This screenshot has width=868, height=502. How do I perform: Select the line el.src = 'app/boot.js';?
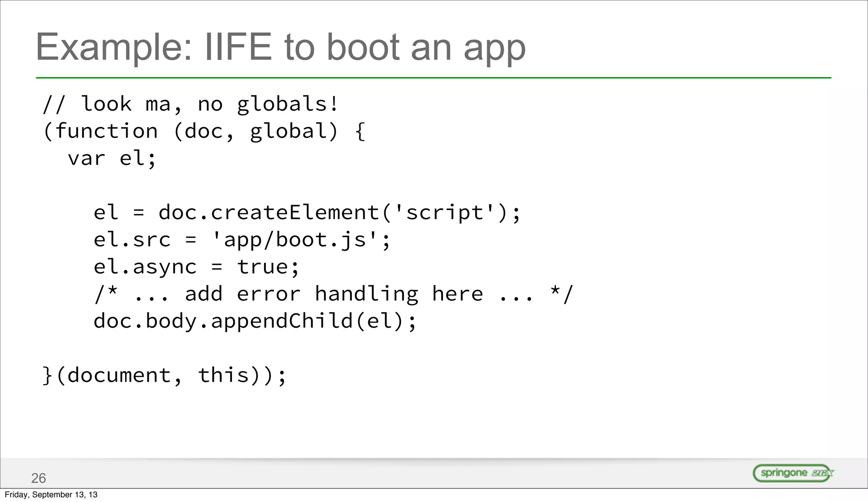tap(242, 240)
